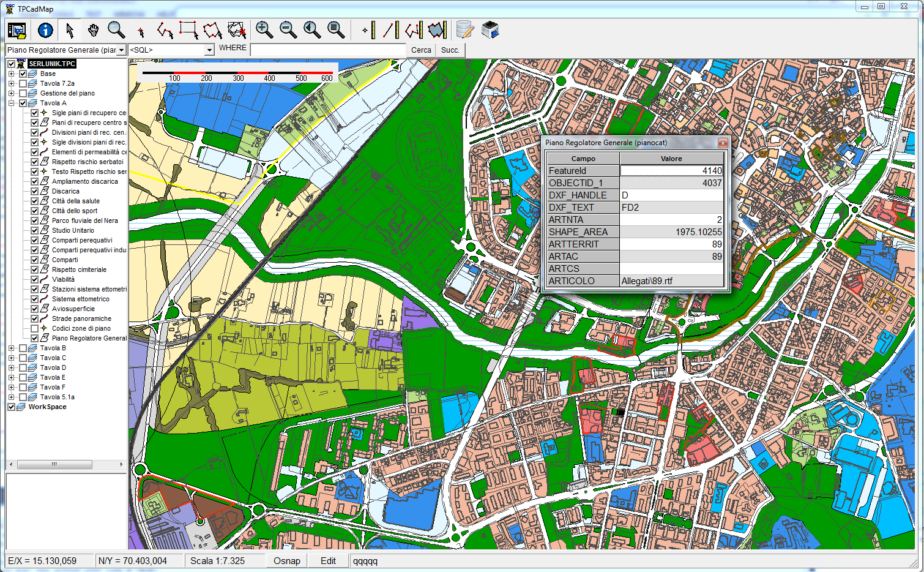924x572 pixels.
Task: Click the Allegati\89.rtf ARTICOLO value
Action: click(672, 281)
